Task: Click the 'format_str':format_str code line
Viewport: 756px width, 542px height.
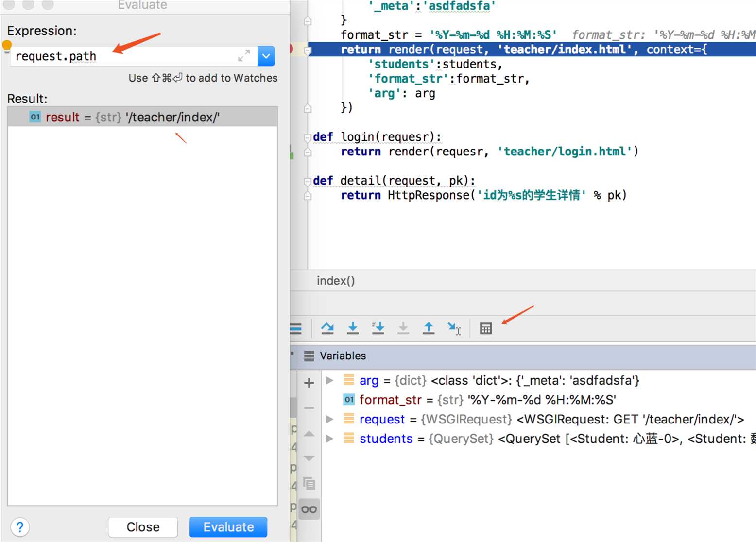Action: tap(449, 79)
